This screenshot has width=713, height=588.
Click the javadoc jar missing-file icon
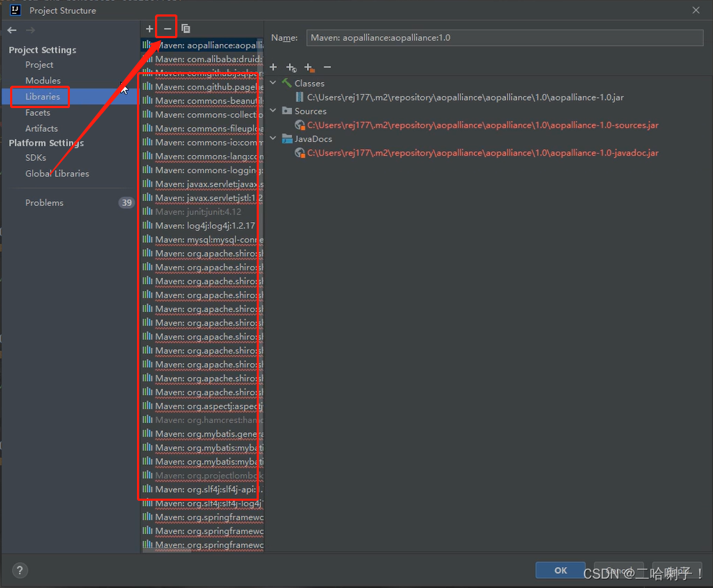(x=300, y=153)
